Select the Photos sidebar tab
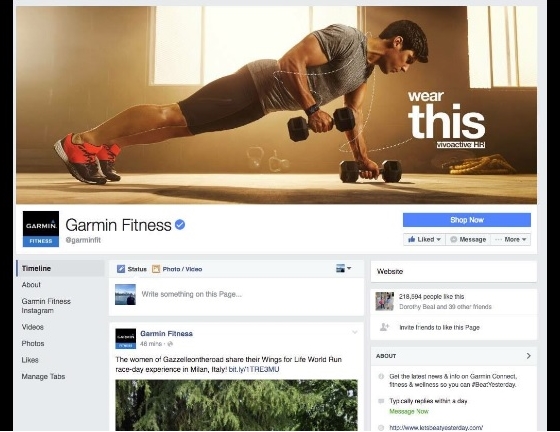The width and height of the screenshot is (560, 432). (33, 343)
